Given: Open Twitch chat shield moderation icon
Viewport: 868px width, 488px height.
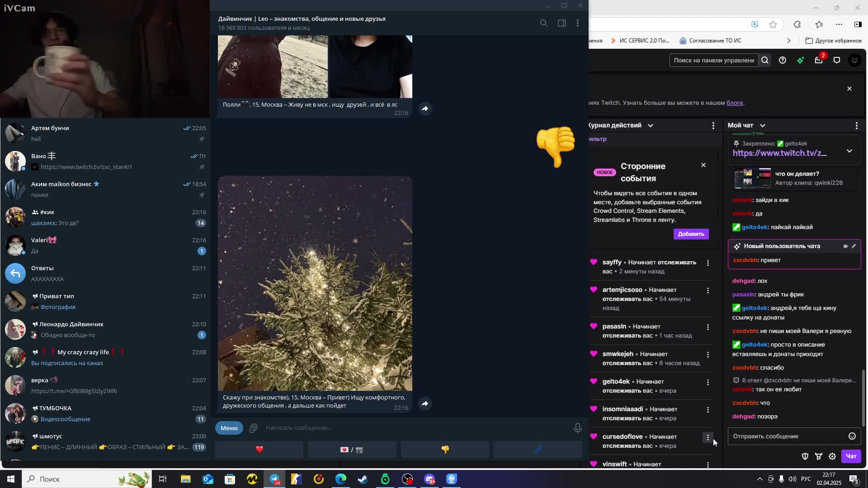Looking at the screenshot, I should pyautogui.click(x=805, y=456).
